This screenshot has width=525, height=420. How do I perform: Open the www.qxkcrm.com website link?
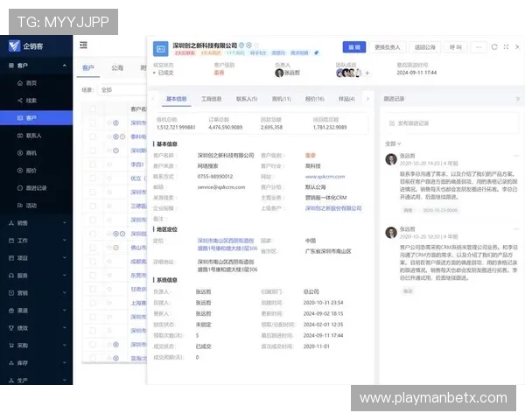325,177
